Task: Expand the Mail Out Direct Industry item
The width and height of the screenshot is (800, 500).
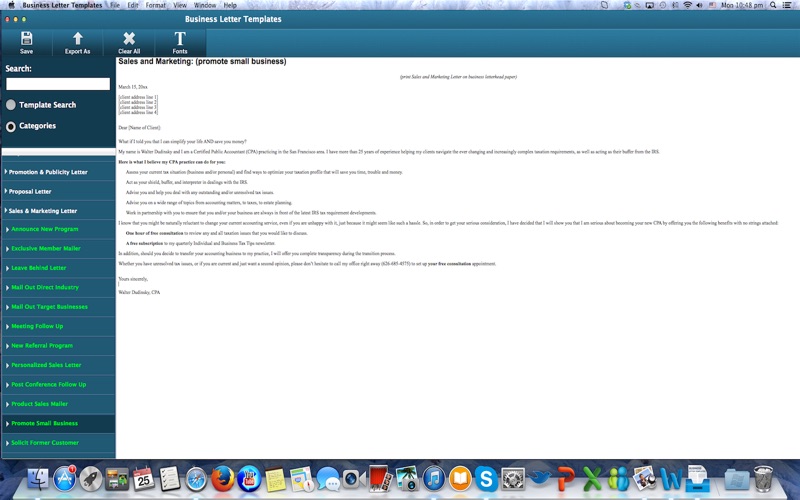Action: (x=58, y=287)
